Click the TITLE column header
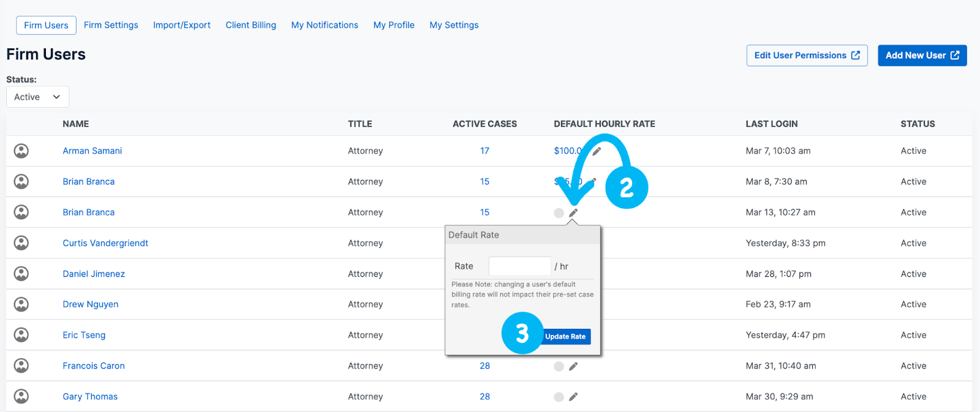 coord(360,124)
